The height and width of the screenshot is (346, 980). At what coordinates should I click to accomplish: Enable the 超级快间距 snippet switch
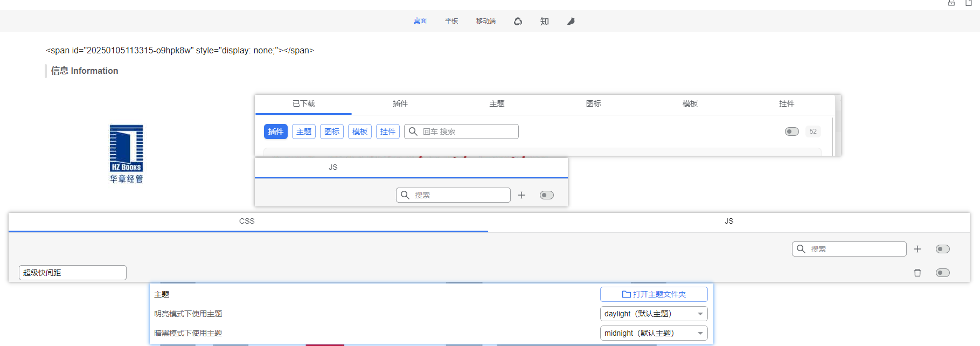943,273
